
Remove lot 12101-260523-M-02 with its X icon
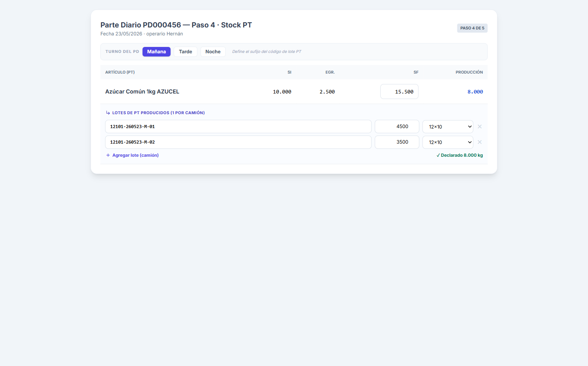point(480,142)
